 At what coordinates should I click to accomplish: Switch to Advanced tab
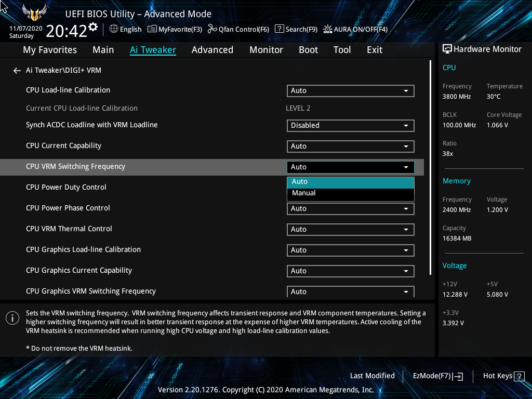(x=212, y=50)
